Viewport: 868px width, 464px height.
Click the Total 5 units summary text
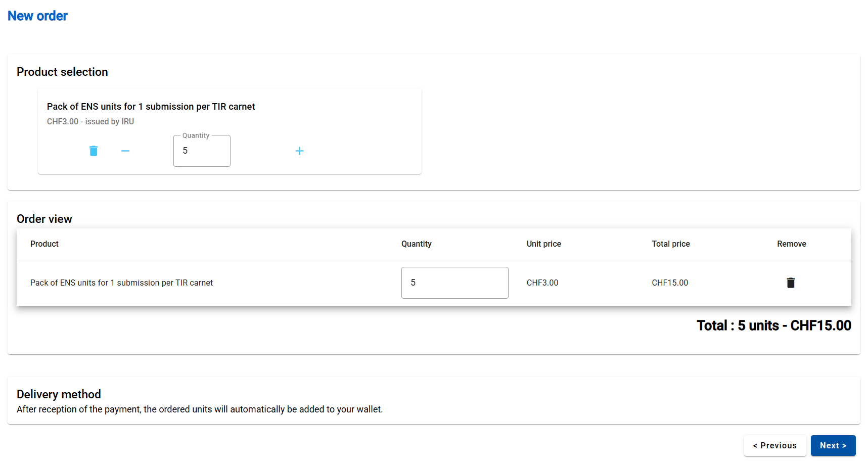click(x=773, y=326)
